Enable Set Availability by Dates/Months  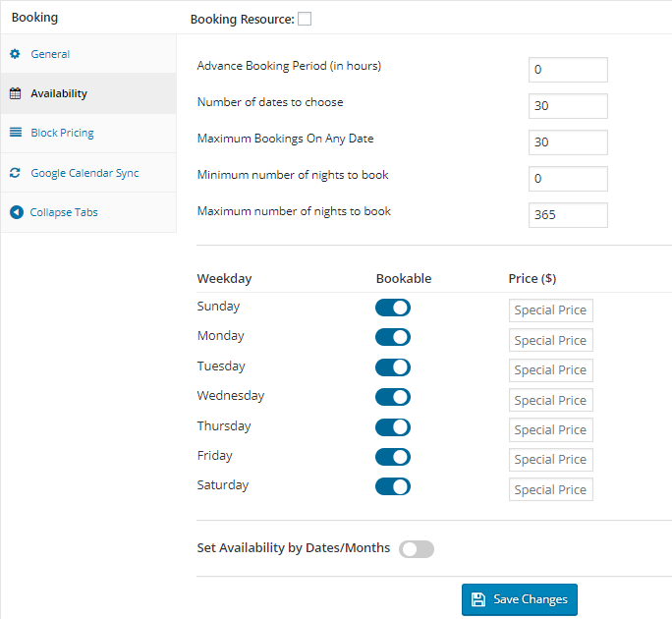[x=417, y=549]
